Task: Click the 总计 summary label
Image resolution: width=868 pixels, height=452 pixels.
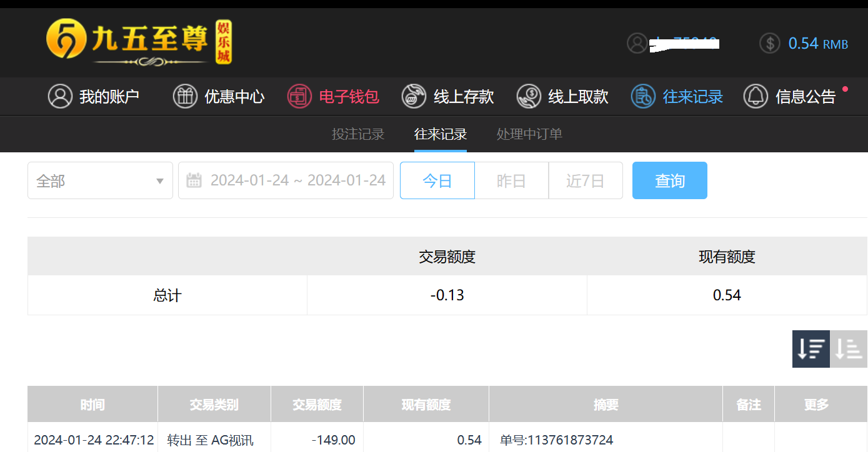Action: [167, 295]
